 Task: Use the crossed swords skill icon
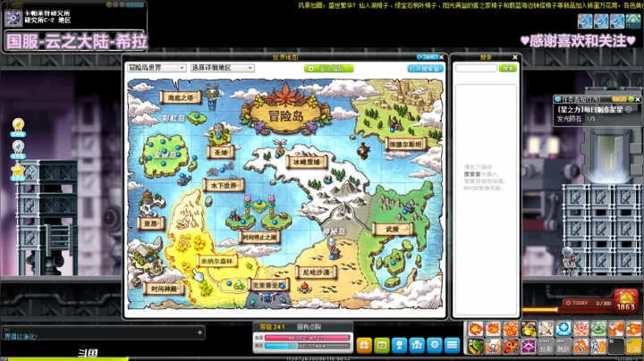547,329
